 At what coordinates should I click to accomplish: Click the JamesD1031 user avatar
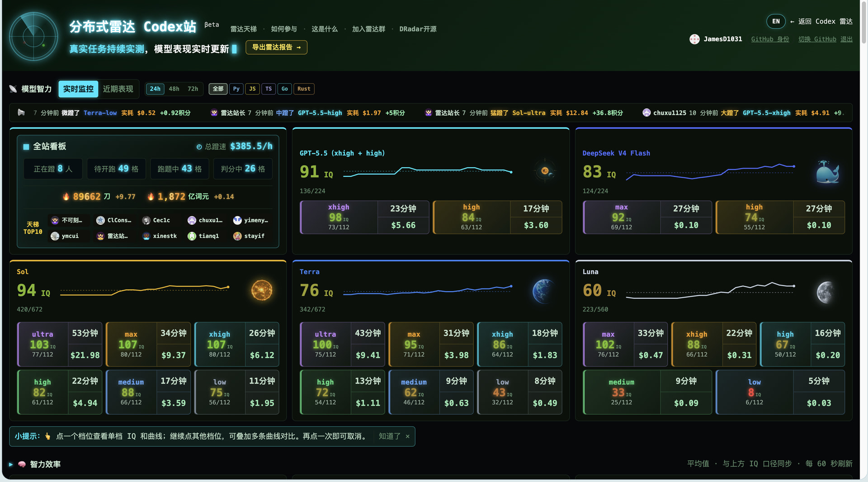[x=694, y=39]
